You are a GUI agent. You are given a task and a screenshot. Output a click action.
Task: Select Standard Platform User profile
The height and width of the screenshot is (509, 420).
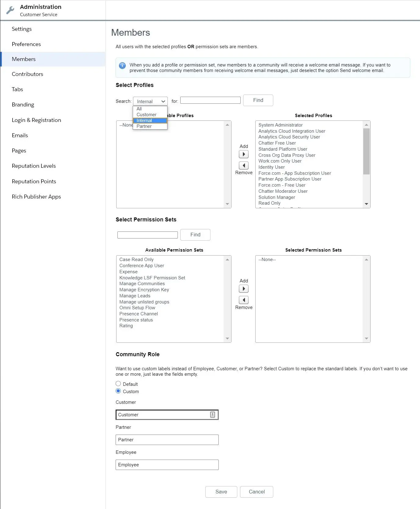(283, 149)
